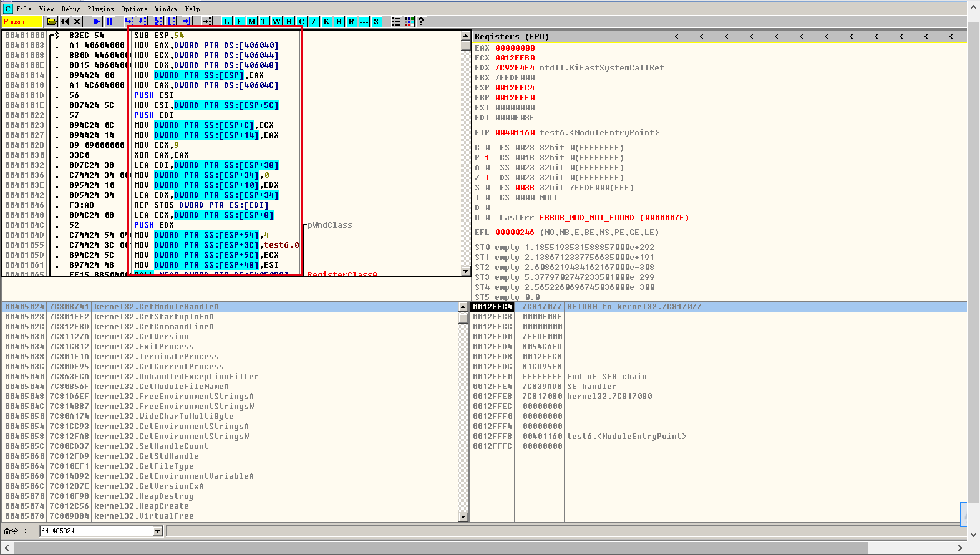Open the View menu
Screen dimensions: 980x555
pyautogui.click(x=46, y=9)
